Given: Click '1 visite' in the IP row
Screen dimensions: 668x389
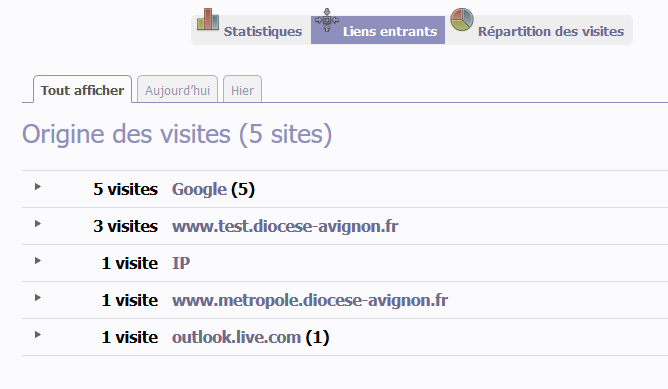Looking at the screenshot, I should click(130, 264).
